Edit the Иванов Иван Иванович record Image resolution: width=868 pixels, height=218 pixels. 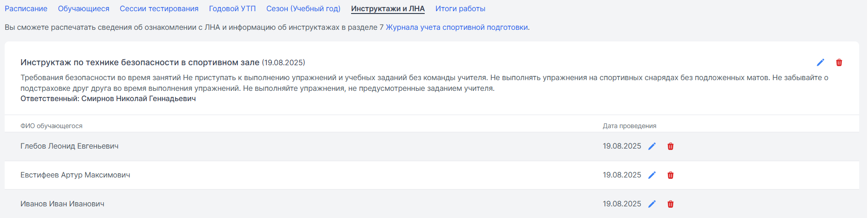(x=652, y=204)
